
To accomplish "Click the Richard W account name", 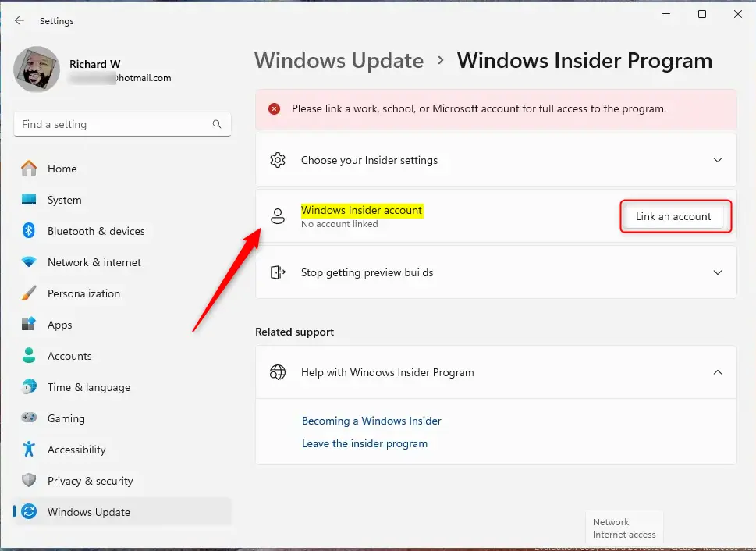I will [x=95, y=64].
